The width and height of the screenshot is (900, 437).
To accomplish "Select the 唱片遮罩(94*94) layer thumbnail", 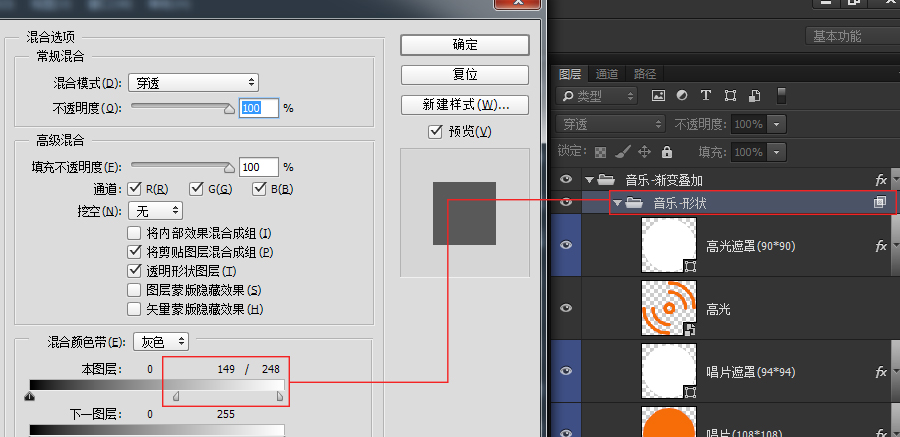I will [x=669, y=371].
